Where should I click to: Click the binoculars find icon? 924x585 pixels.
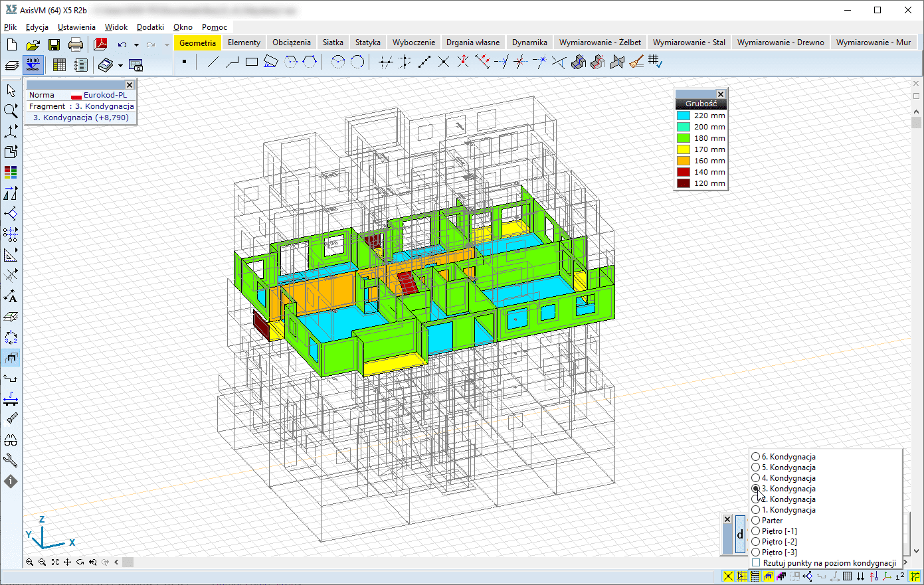[11, 440]
